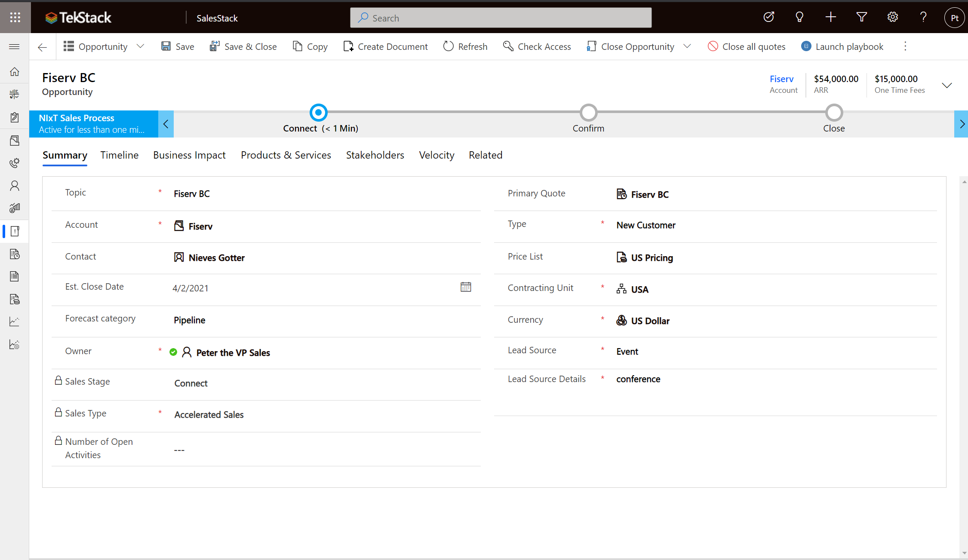Click the Copy command
This screenshot has height=560, width=968.
310,46
